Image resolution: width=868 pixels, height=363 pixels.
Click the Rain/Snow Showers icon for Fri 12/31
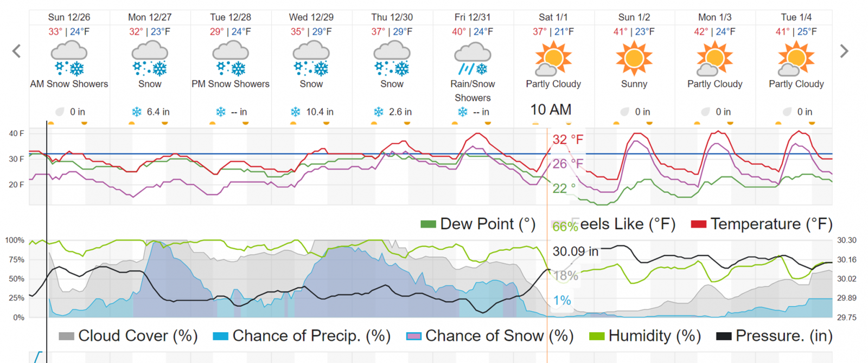tap(473, 59)
